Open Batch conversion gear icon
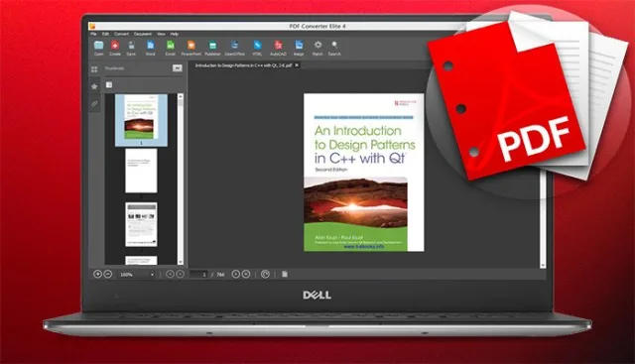Viewport: 635px width, 364px height. tap(317, 48)
